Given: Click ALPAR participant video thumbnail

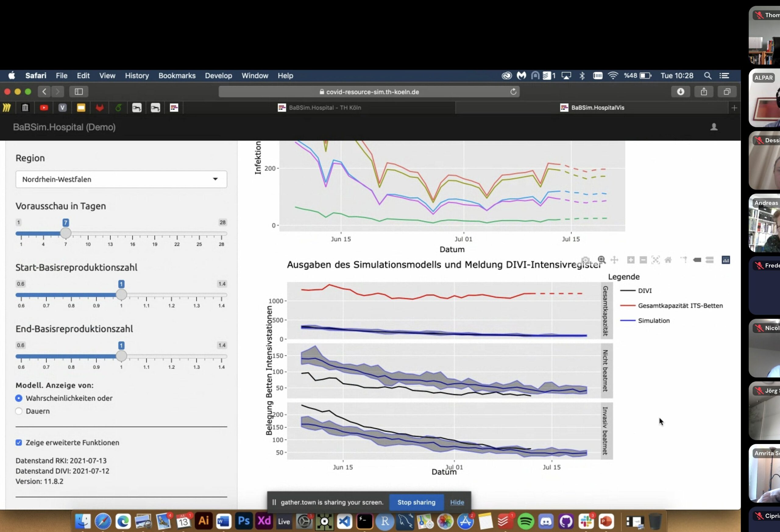Looking at the screenshot, I should click(764, 98).
